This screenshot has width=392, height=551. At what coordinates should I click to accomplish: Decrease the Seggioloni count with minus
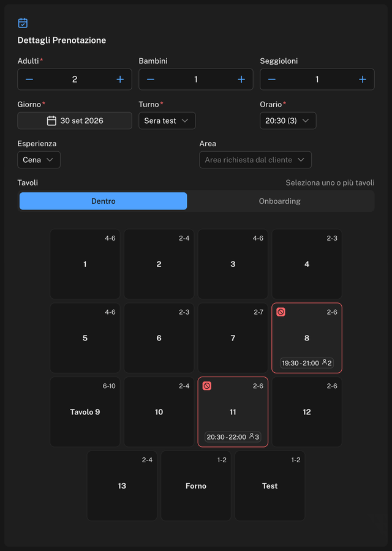coord(272,80)
